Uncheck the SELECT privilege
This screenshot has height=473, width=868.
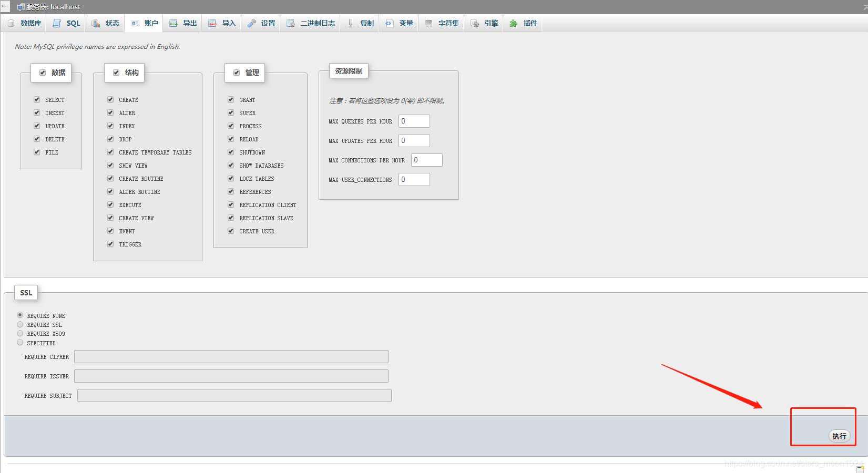(x=37, y=99)
